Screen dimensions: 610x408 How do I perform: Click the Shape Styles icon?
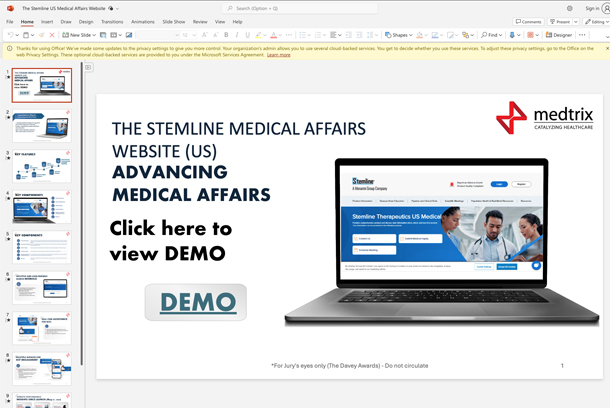click(x=450, y=35)
